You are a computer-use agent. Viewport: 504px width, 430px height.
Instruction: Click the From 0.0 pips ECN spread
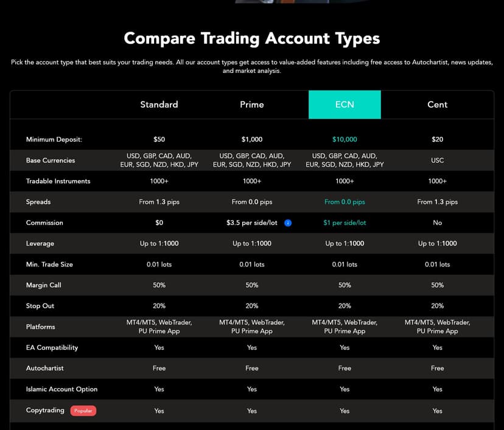pos(345,202)
